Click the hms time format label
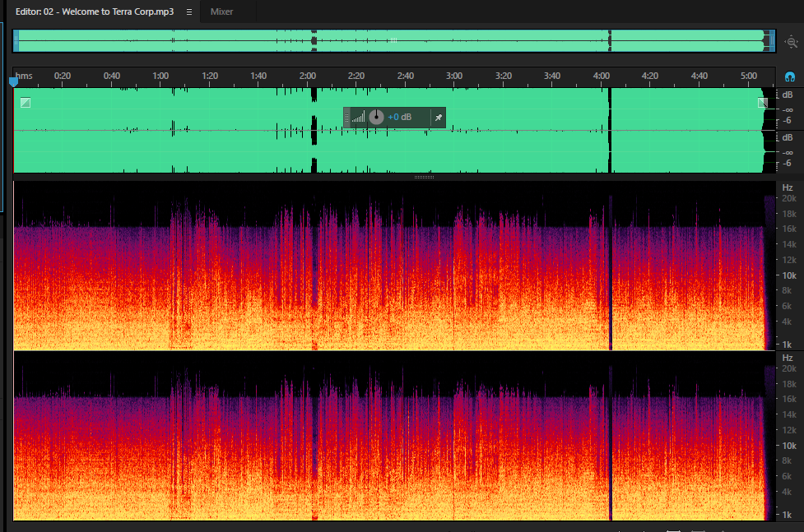 (x=24, y=76)
